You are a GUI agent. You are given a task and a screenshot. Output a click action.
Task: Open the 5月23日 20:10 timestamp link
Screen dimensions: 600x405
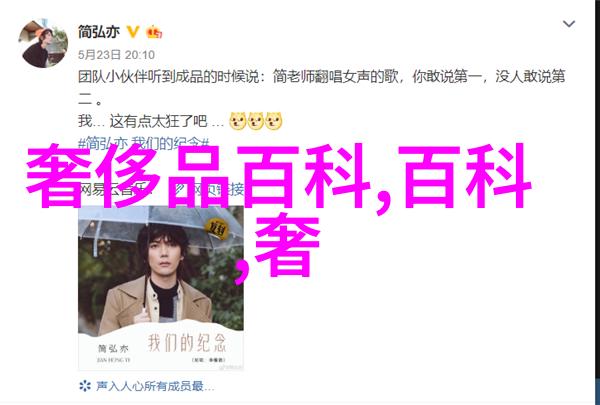[116, 55]
